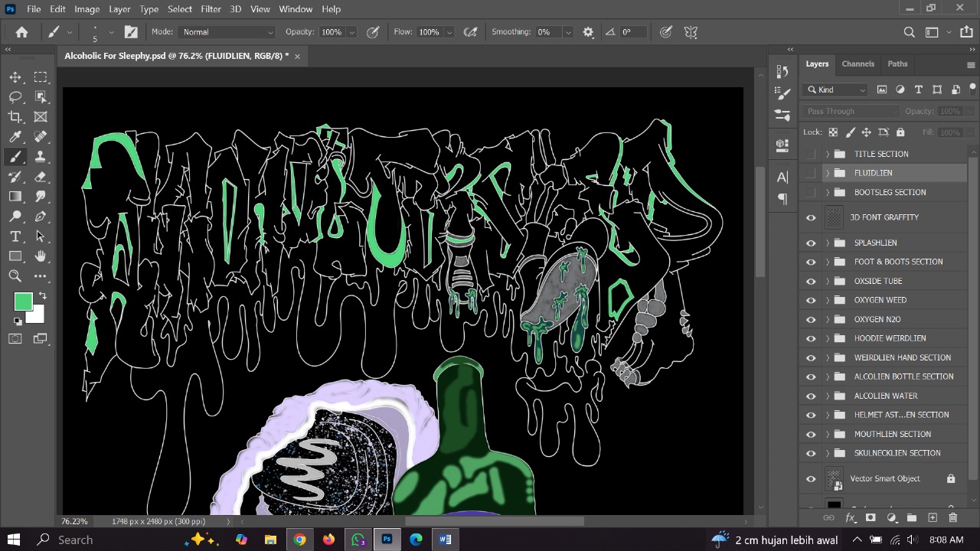Viewport: 980px width, 551px height.
Task: Switch to the Channels tab
Action: click(x=857, y=64)
